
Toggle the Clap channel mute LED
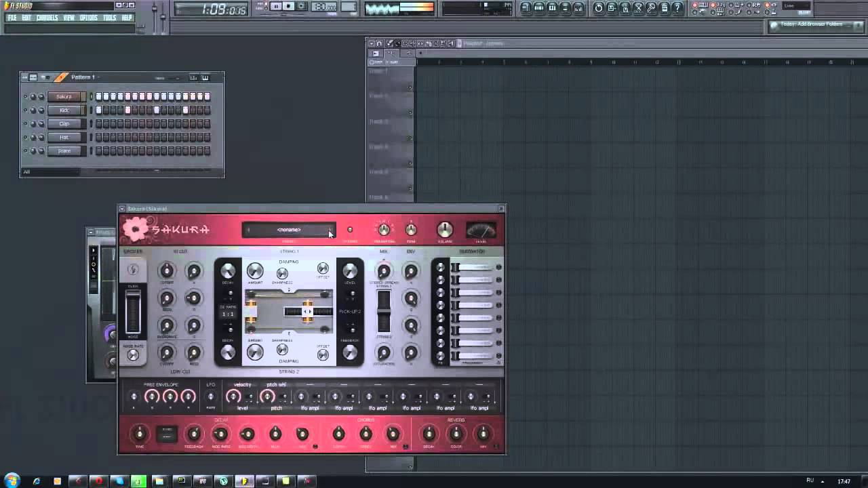click(25, 123)
